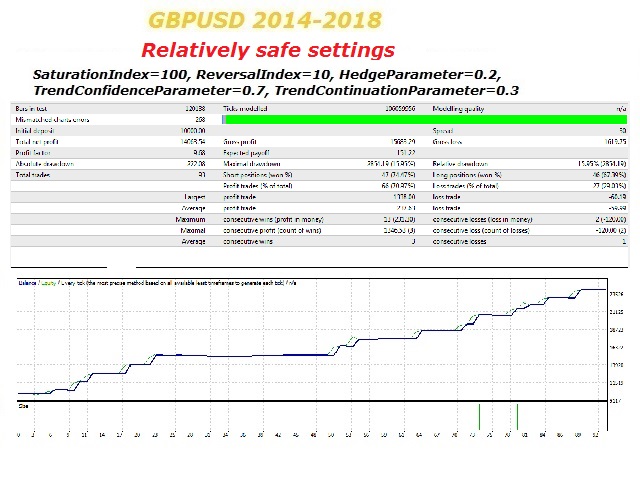640x480 pixels.
Task: Click the "Loss trades (% of total)" label
Action: pos(465,186)
